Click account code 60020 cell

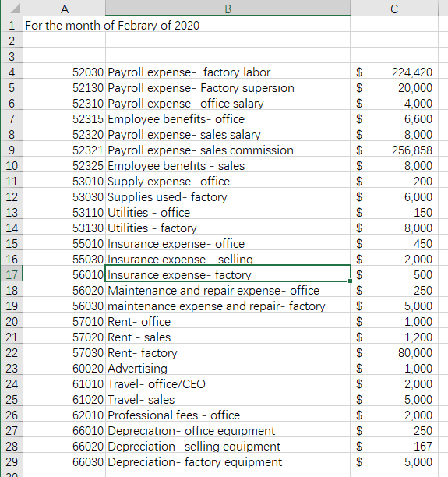click(64, 368)
